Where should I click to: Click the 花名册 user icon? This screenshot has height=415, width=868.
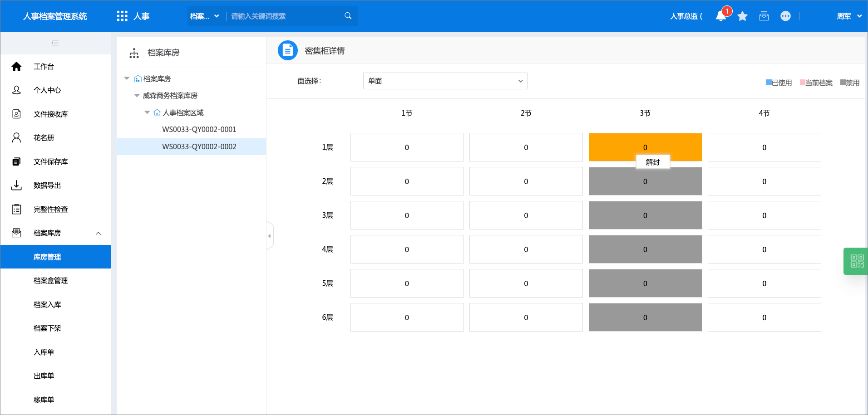pos(16,137)
